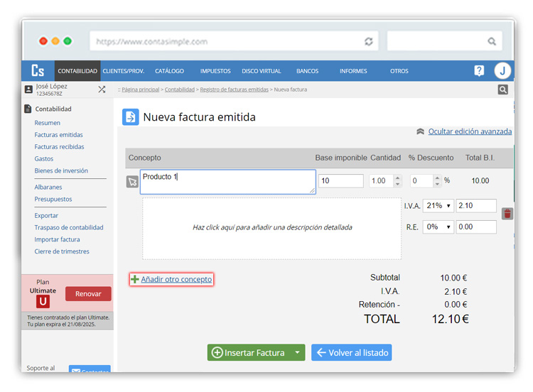Open the CLIENTES/PROV. menu
This screenshot has height=392, width=533.
click(124, 71)
